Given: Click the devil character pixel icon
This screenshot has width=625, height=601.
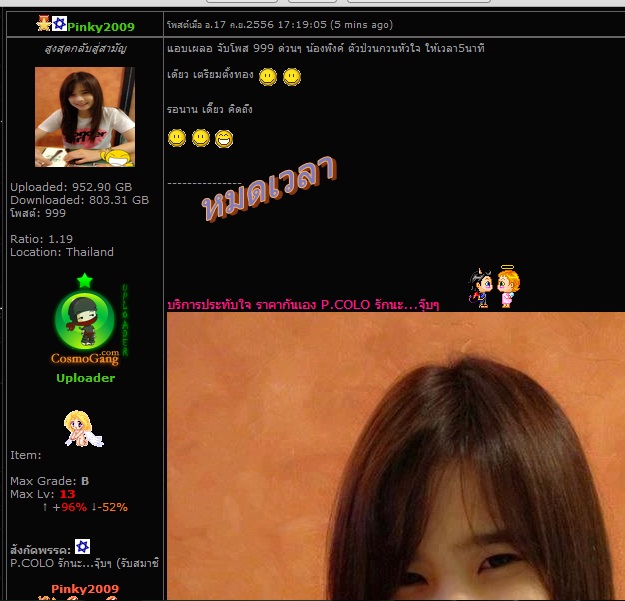Looking at the screenshot, I should coord(481,288).
